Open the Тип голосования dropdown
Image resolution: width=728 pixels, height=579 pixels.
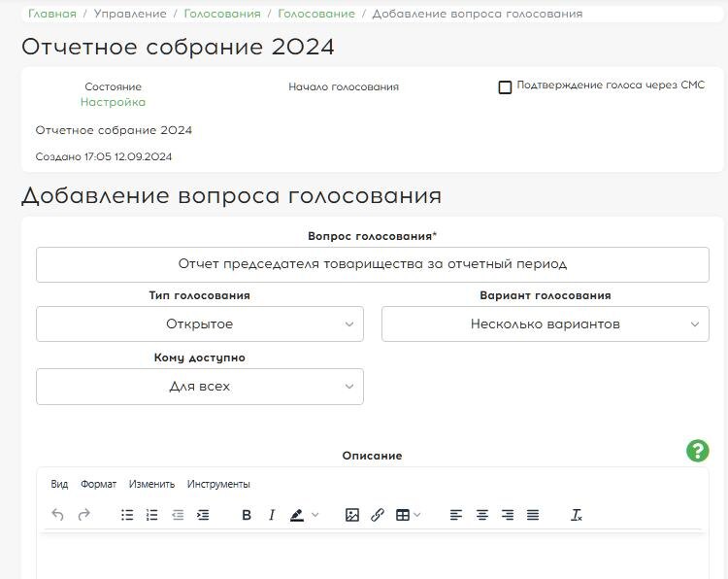point(200,324)
